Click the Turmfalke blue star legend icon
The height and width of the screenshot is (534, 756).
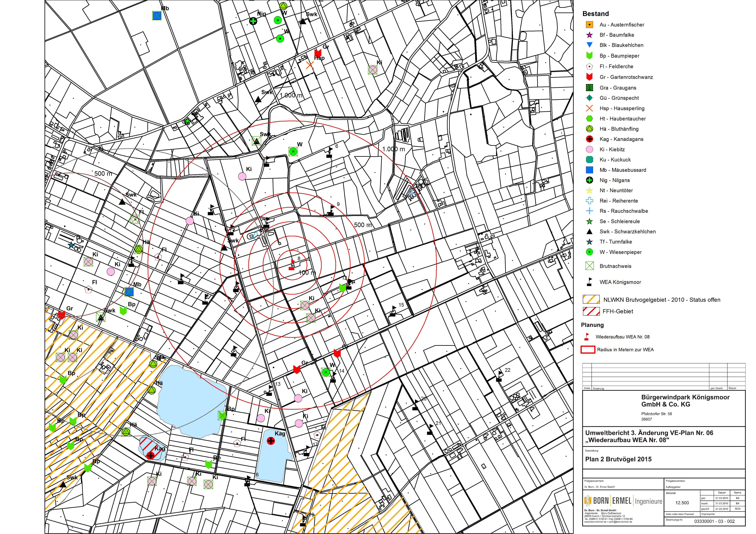pos(589,242)
